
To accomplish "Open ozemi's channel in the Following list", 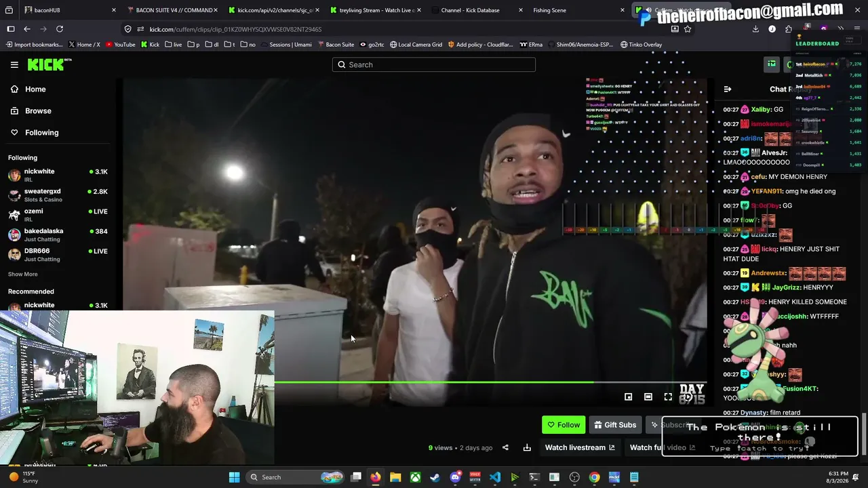I will (58, 215).
